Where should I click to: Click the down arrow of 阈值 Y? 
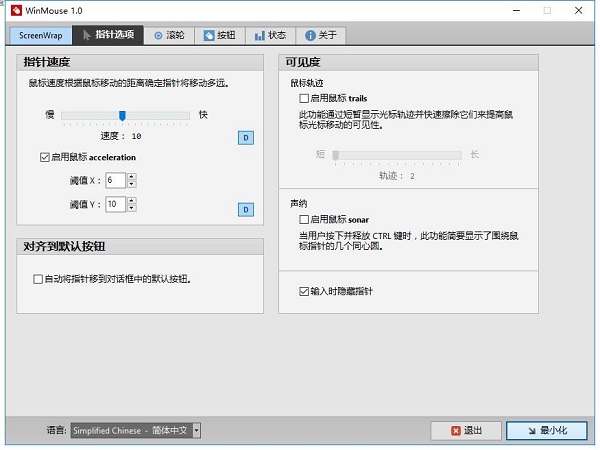(131, 208)
